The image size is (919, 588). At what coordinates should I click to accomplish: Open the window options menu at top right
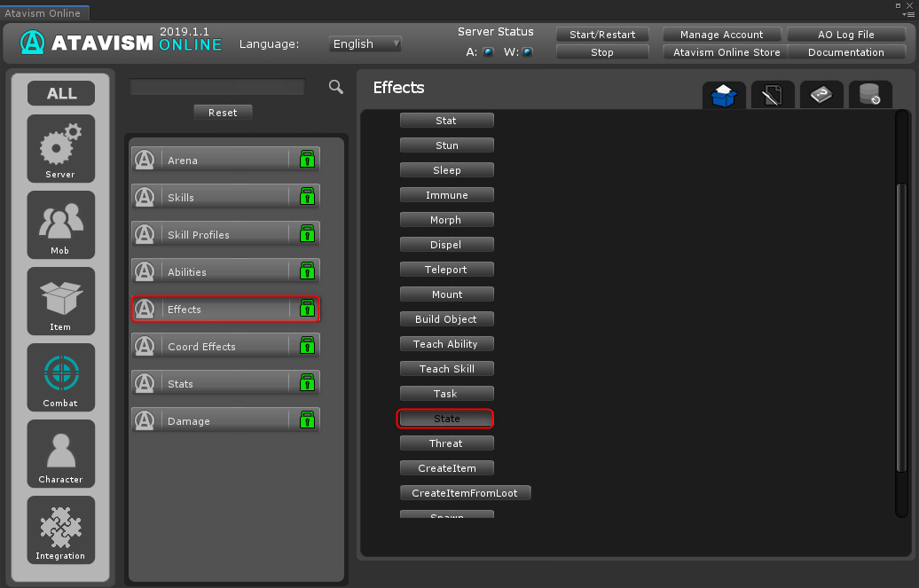907,13
